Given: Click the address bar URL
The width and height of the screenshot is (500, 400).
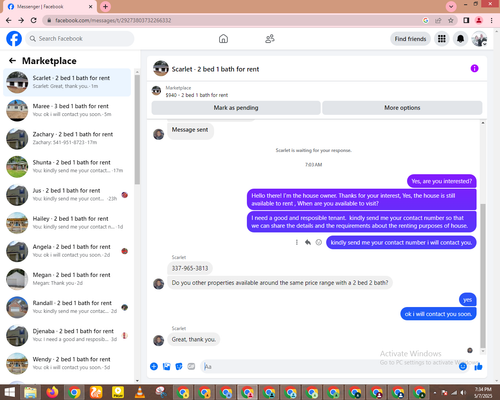Looking at the screenshot, I should pos(113,20).
